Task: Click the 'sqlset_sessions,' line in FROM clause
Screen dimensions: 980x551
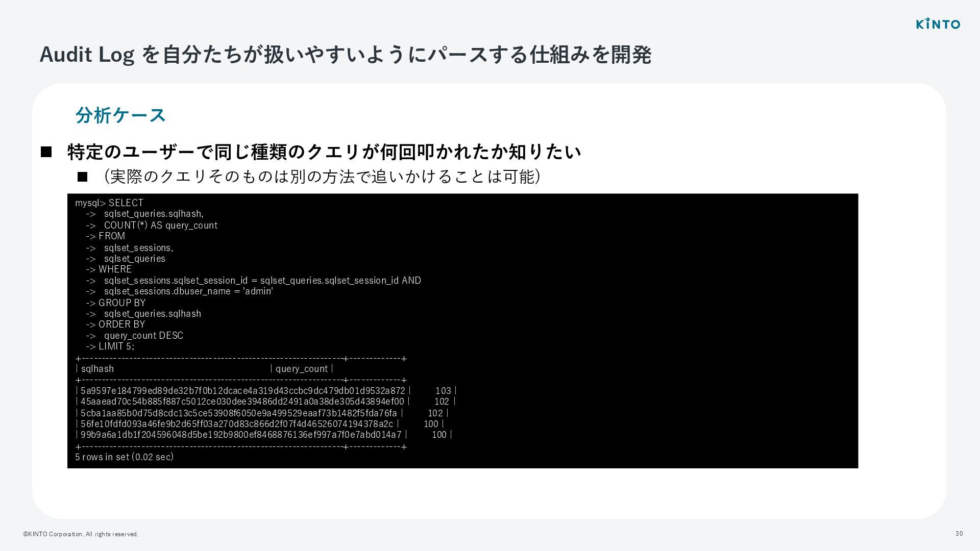Action: point(130,247)
